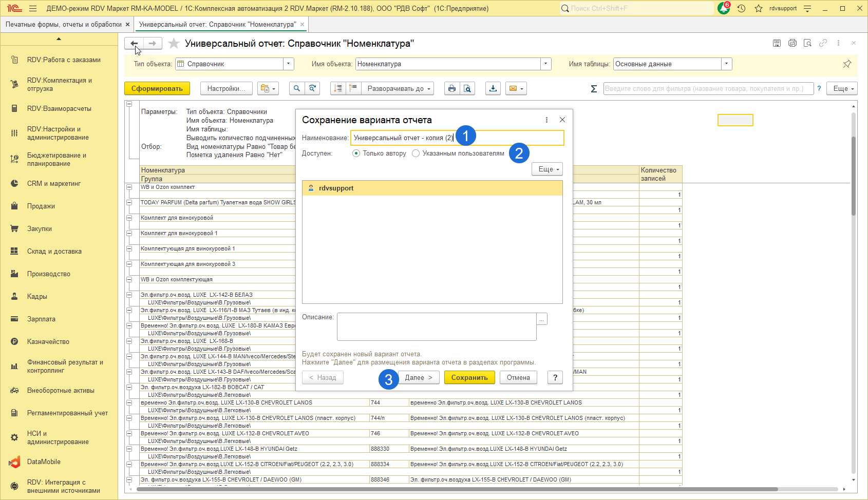Open 'Тип объекта' dropdown list
Screen dimensions: 868x500
pyautogui.click(x=289, y=64)
